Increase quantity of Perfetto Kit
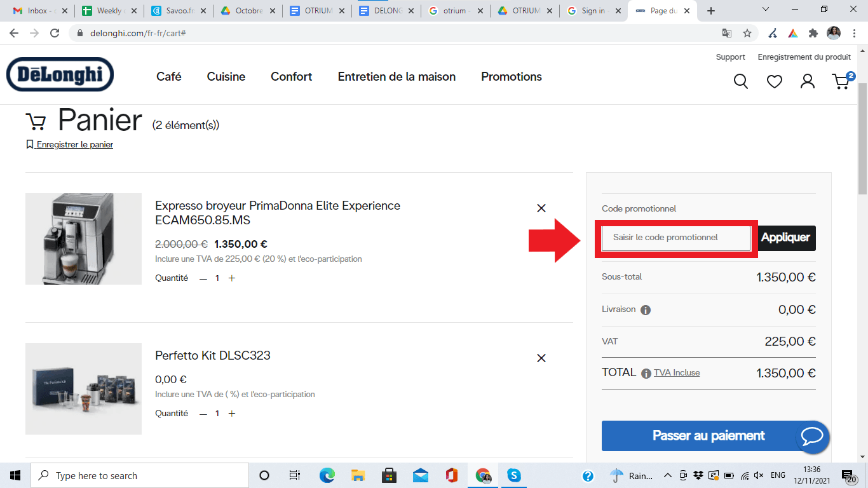The image size is (868, 488). [232, 414]
